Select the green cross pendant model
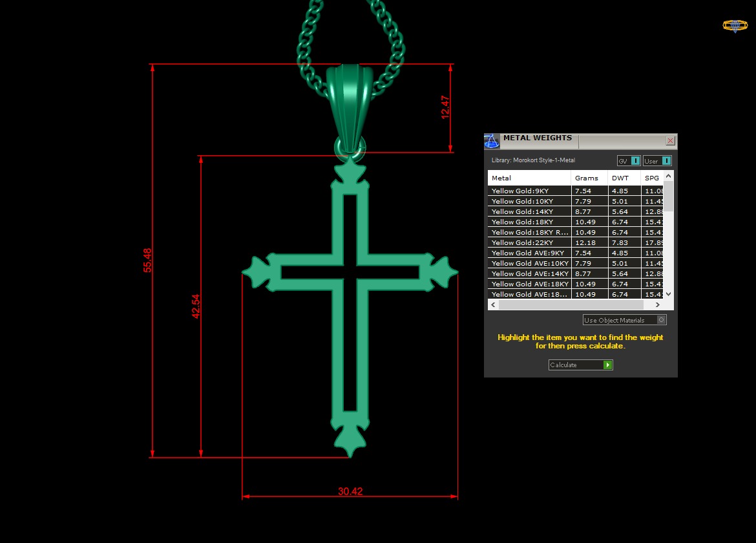The height and width of the screenshot is (543, 756). pos(350,306)
